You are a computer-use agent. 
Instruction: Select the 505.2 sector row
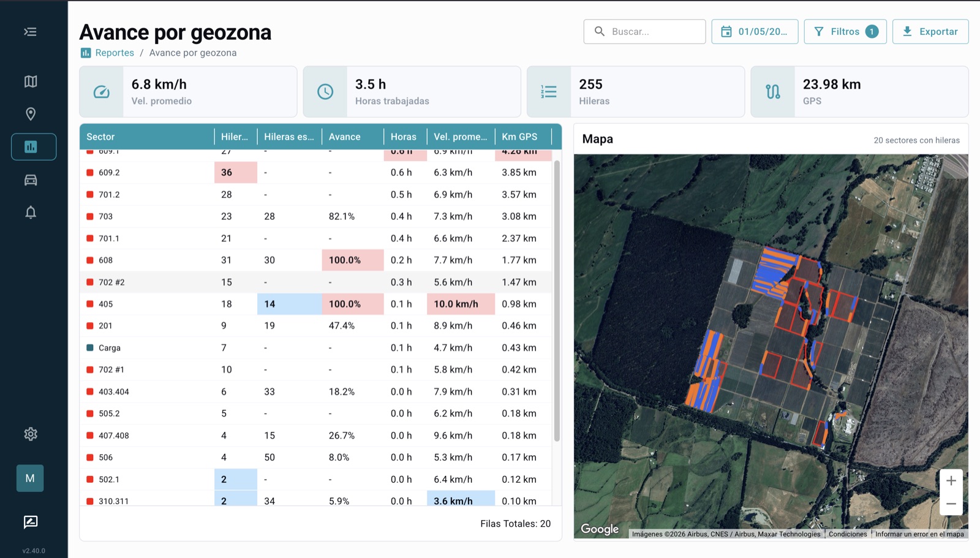pos(316,413)
